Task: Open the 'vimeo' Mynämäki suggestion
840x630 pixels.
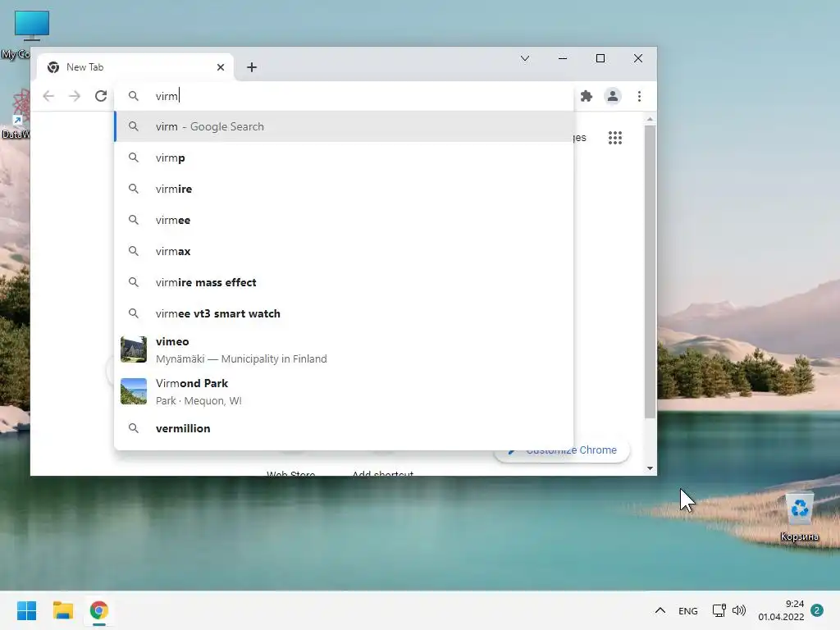Action: click(x=344, y=349)
